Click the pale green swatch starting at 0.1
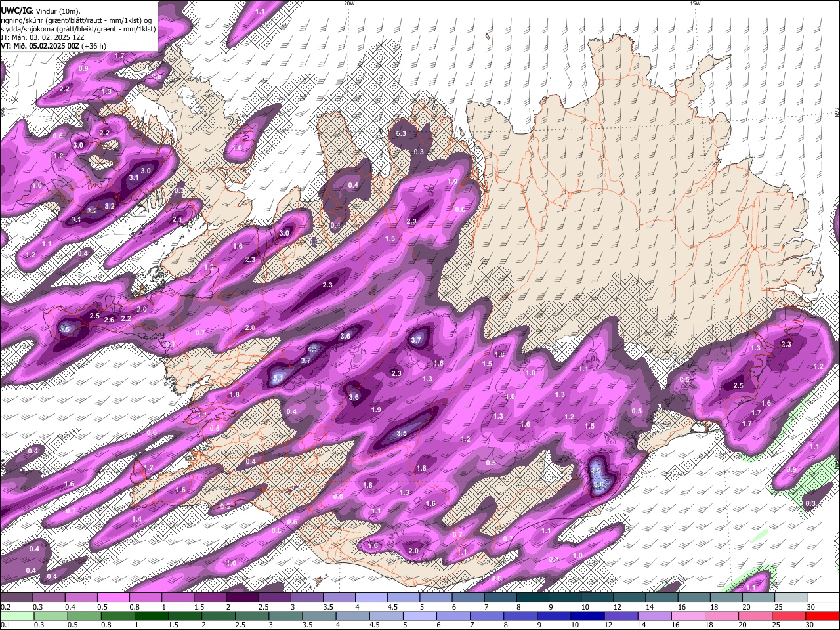The width and height of the screenshot is (840, 630). coord(16,616)
